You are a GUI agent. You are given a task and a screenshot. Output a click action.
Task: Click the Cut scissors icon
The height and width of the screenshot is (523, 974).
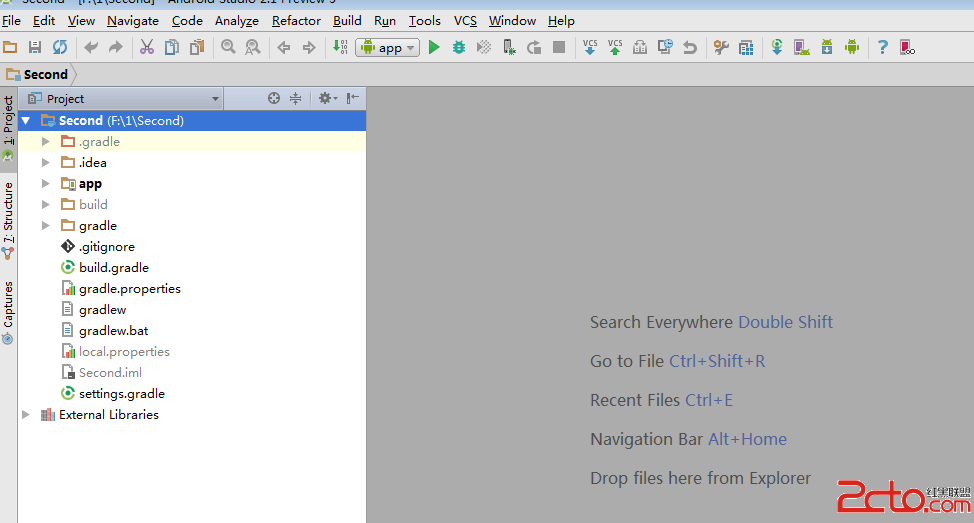click(147, 47)
